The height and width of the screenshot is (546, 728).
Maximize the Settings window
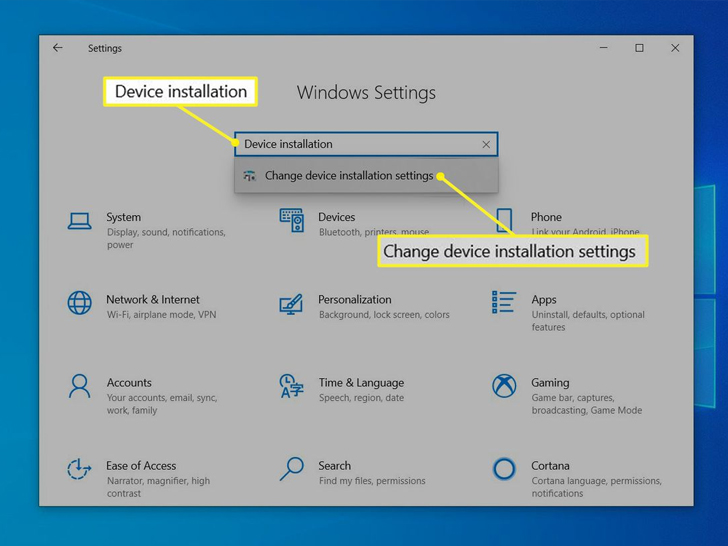pos(639,48)
